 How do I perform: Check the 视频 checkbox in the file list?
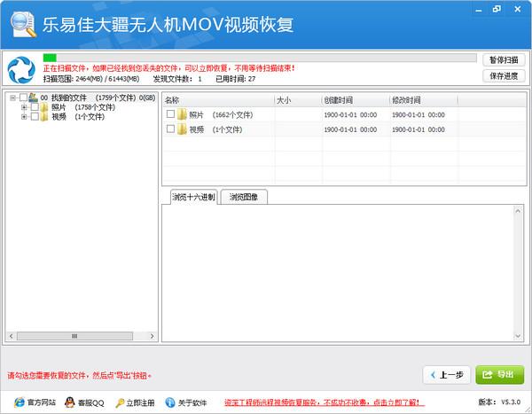pyautogui.click(x=170, y=129)
